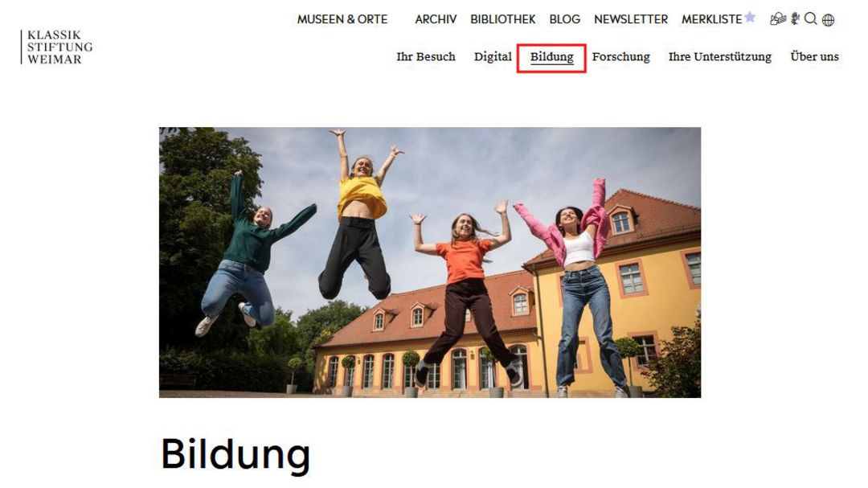Click the Bildung page heading
The width and height of the screenshot is (868, 488).
tap(235, 453)
